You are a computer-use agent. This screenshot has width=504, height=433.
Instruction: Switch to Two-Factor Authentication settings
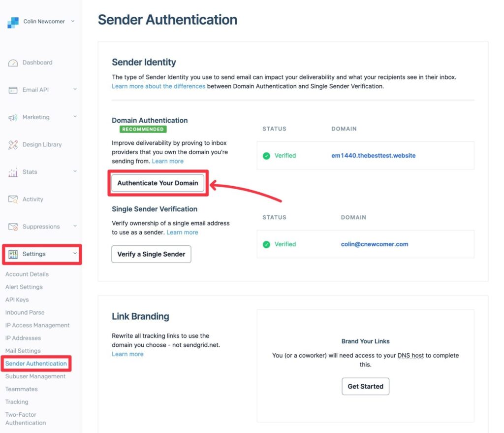coord(25,418)
